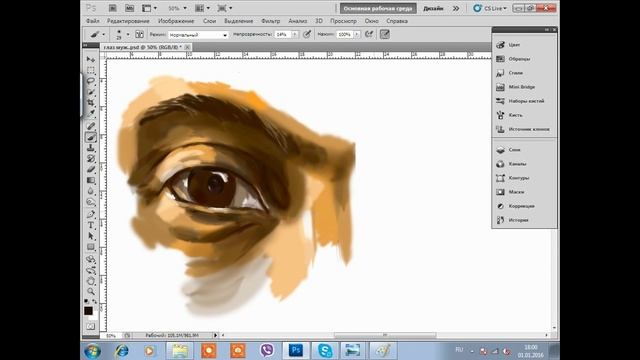Select the Rectangular Marquee tool
The image size is (640, 360).
91,70
